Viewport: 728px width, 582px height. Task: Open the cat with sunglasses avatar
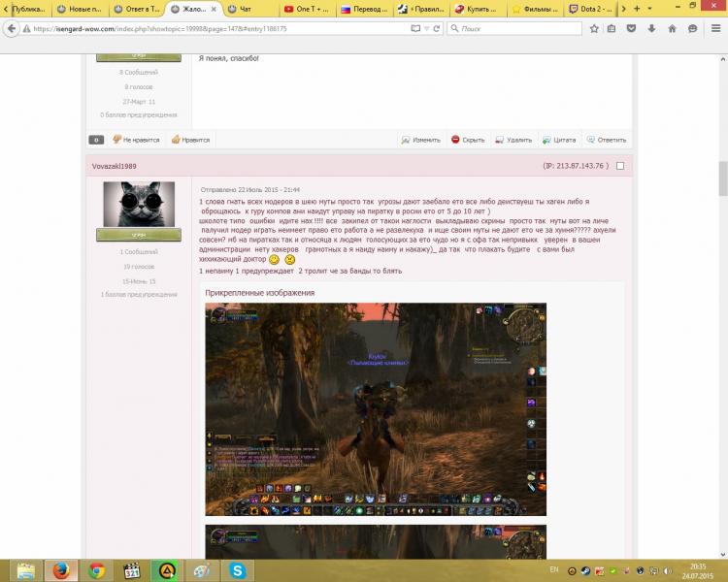tap(139, 205)
